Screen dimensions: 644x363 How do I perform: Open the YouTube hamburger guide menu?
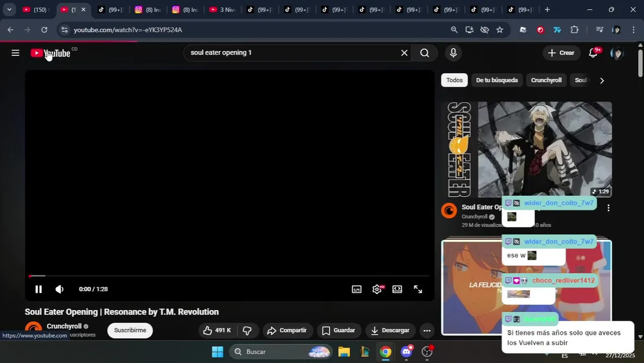pos(16,53)
